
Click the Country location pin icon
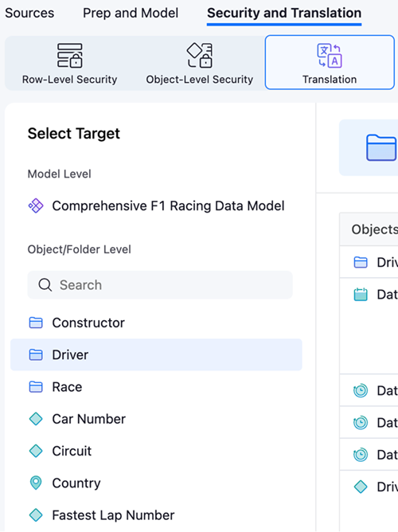pos(36,483)
